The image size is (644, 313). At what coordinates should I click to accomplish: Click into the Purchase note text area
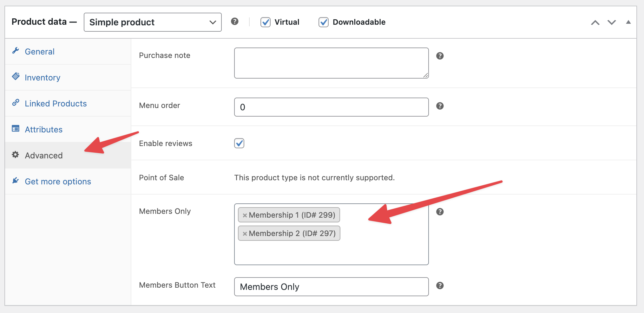331,63
